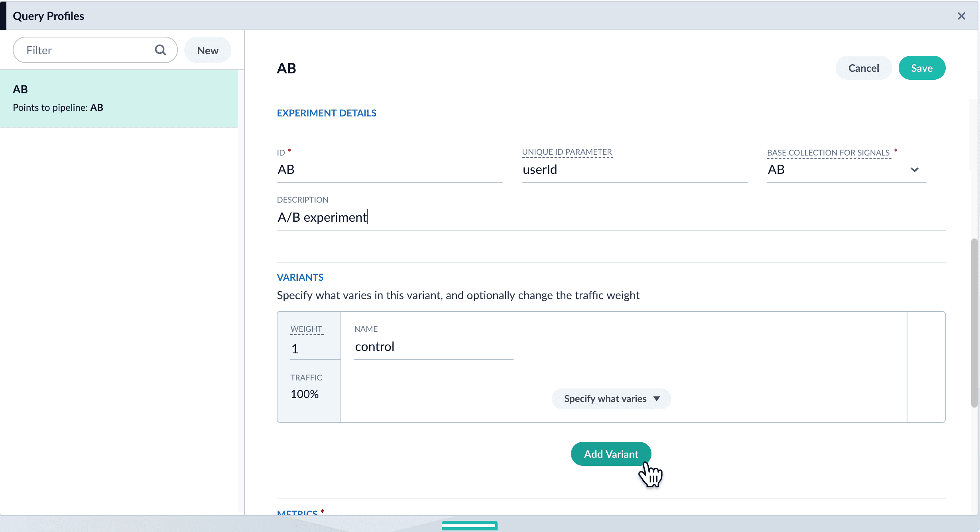Select the AB profile in sidebar

[119, 99]
